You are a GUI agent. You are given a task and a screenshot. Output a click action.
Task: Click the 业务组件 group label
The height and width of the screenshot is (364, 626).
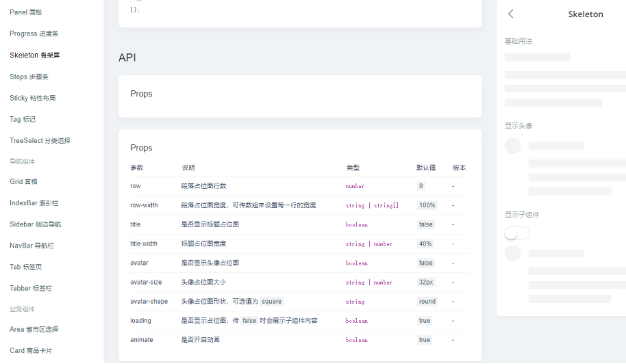pyautogui.click(x=23, y=309)
